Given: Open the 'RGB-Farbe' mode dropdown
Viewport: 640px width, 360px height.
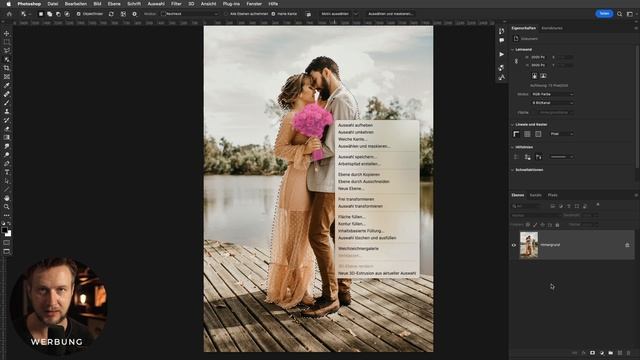Looking at the screenshot, I should (x=552, y=94).
